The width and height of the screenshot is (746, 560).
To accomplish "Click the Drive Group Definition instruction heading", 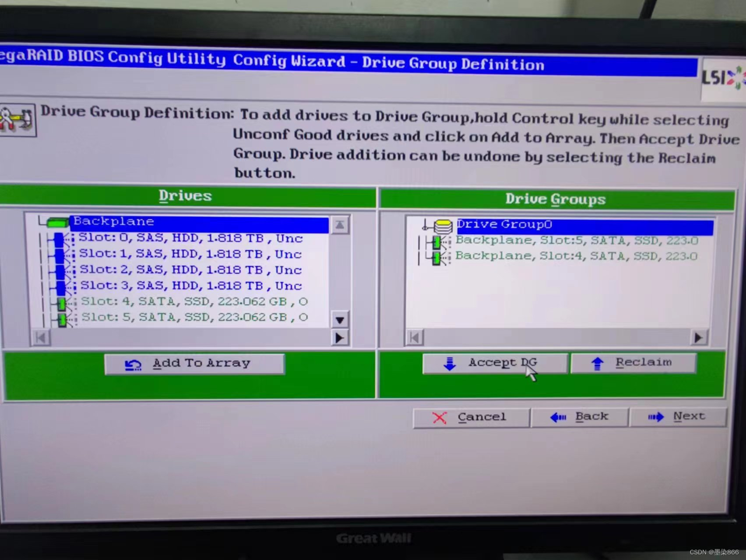I will click(137, 112).
